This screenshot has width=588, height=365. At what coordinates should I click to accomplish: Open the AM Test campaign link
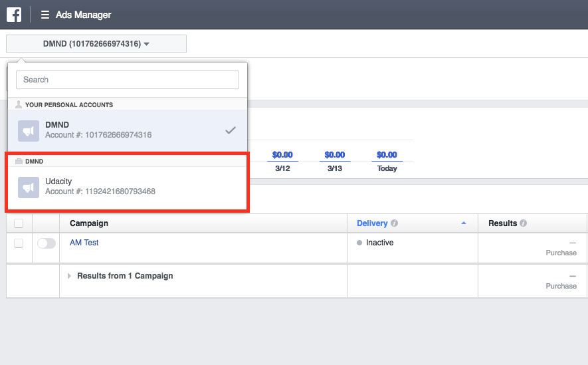[x=84, y=243]
